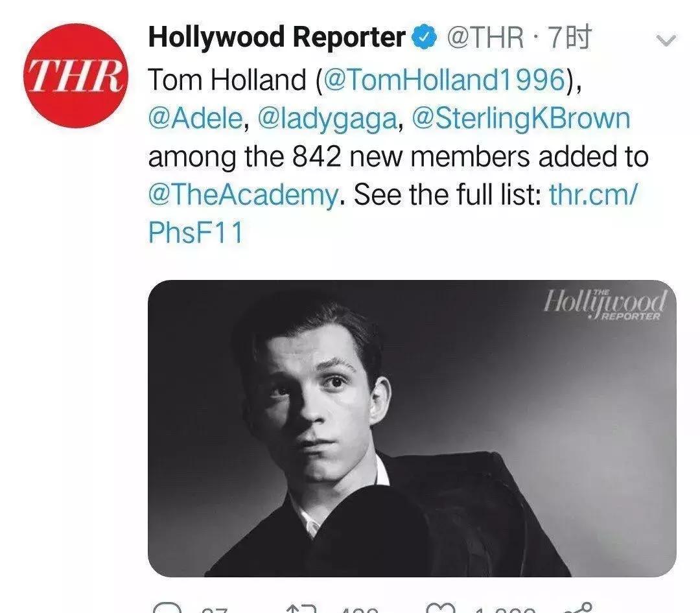Click the tweet text about 842 members
The width and height of the screenshot is (700, 613).
click(x=398, y=157)
